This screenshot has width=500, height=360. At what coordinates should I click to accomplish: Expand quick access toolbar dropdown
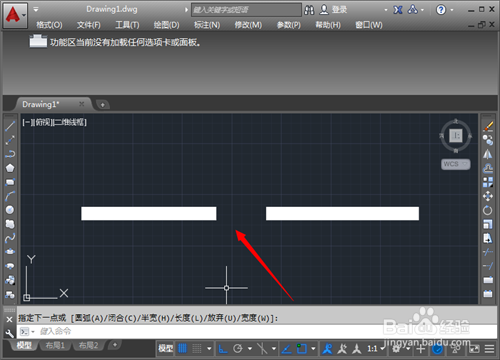(36, 9)
